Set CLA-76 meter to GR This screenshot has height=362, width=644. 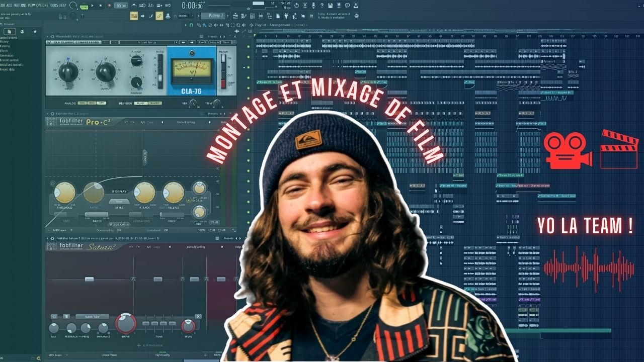223,58
